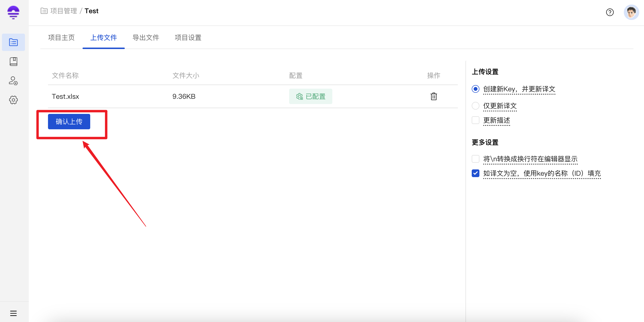The height and width of the screenshot is (322, 644).
Task: Click the 配置 column header
Action: point(296,75)
